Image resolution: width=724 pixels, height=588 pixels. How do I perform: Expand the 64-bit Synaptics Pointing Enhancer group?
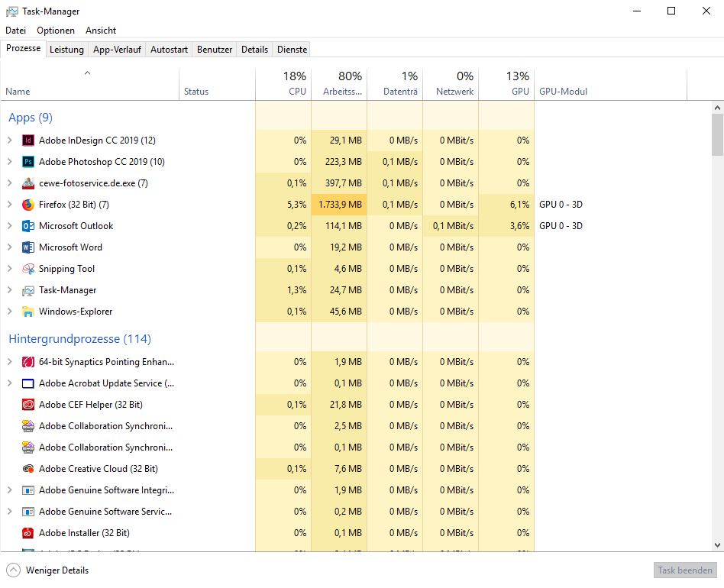[x=10, y=361]
